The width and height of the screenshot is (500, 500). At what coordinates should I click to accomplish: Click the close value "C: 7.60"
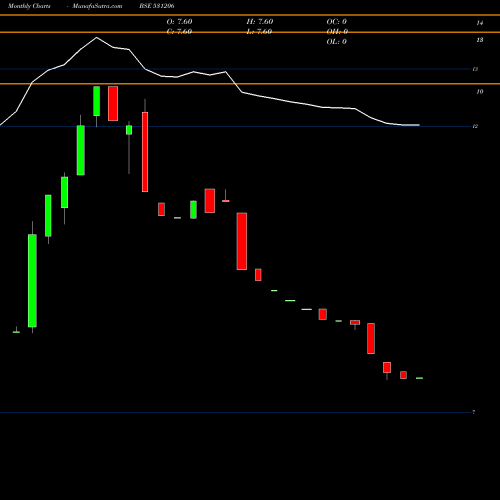pos(179,32)
